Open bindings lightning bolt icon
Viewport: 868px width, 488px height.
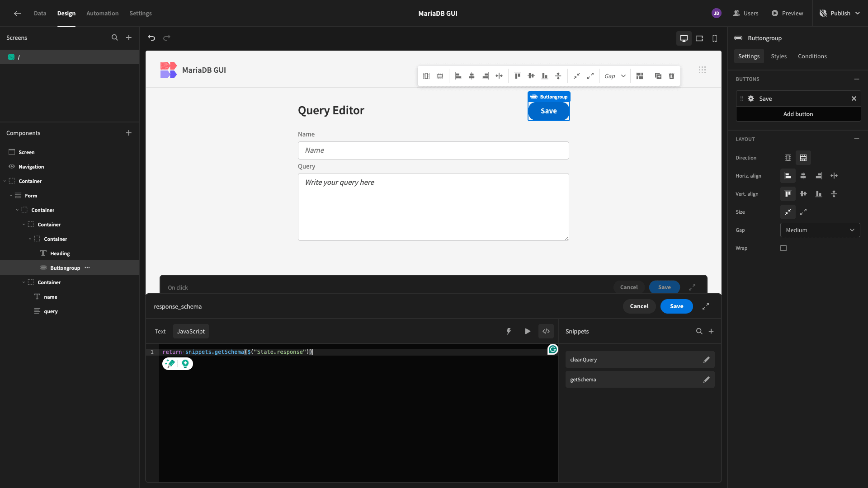tap(509, 332)
